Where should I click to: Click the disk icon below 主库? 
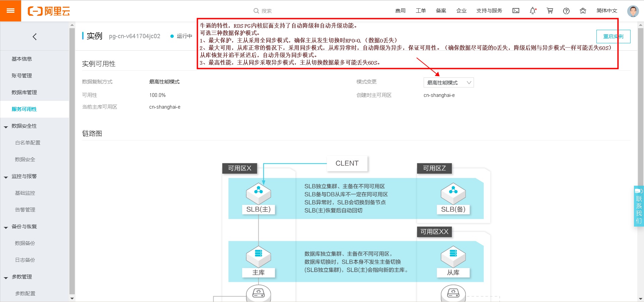[258, 293]
